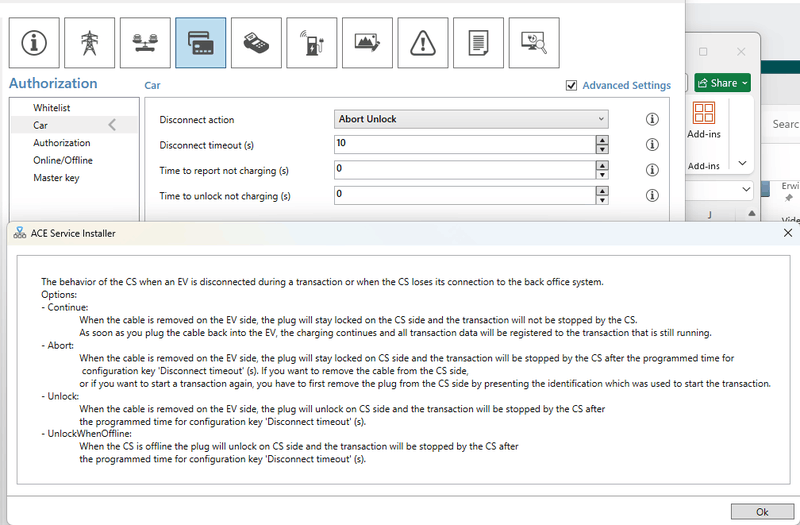
Task: Increase Time to report not charging
Action: click(602, 166)
